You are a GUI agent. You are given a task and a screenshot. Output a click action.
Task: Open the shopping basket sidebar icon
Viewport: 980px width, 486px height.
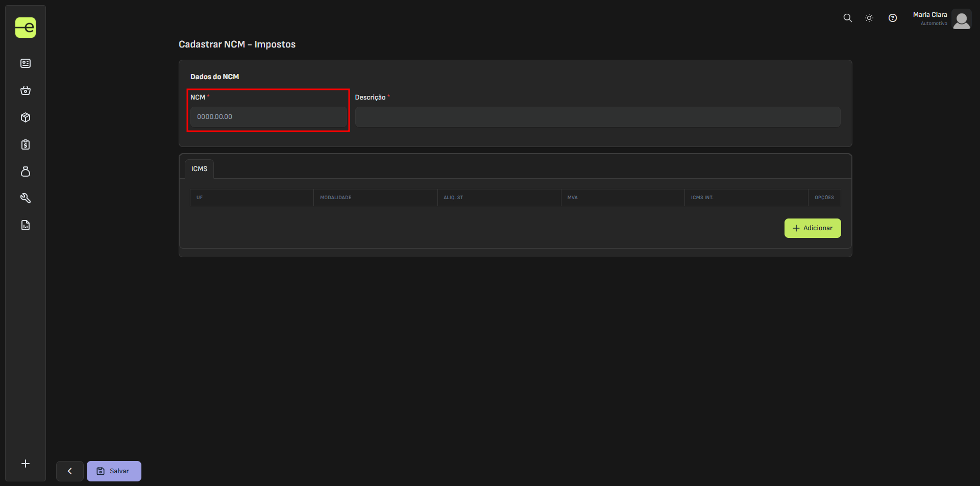(x=26, y=90)
